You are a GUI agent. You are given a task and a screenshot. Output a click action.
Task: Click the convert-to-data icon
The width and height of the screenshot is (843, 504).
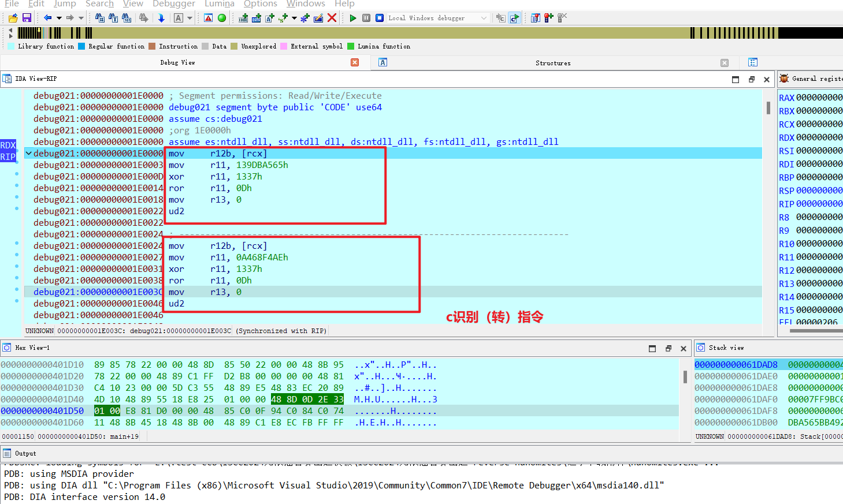257,18
